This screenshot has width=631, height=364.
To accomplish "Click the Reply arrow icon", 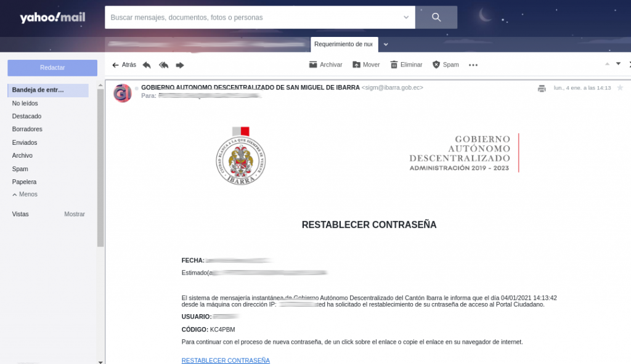I will [x=147, y=65].
